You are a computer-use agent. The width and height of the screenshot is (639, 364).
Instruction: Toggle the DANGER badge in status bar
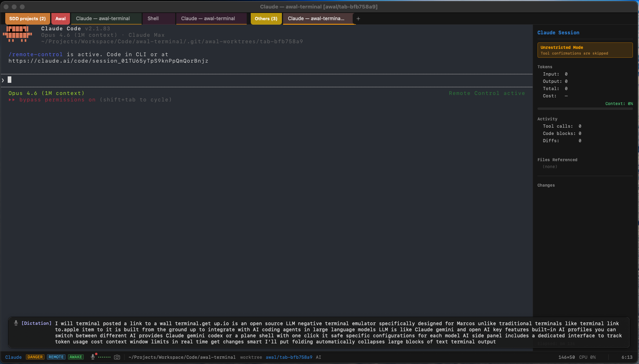(x=35, y=357)
